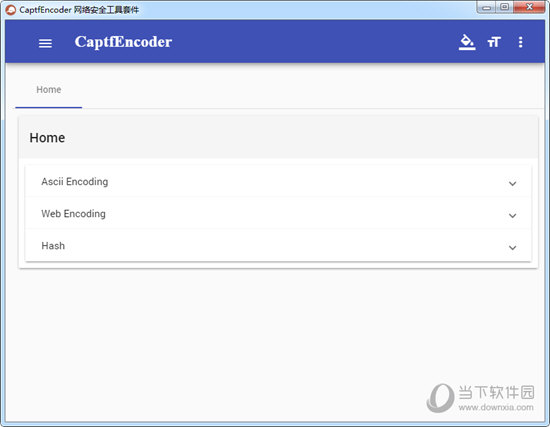Expand the Web Encoding chevron
This screenshot has height=427, width=550.
click(x=512, y=215)
